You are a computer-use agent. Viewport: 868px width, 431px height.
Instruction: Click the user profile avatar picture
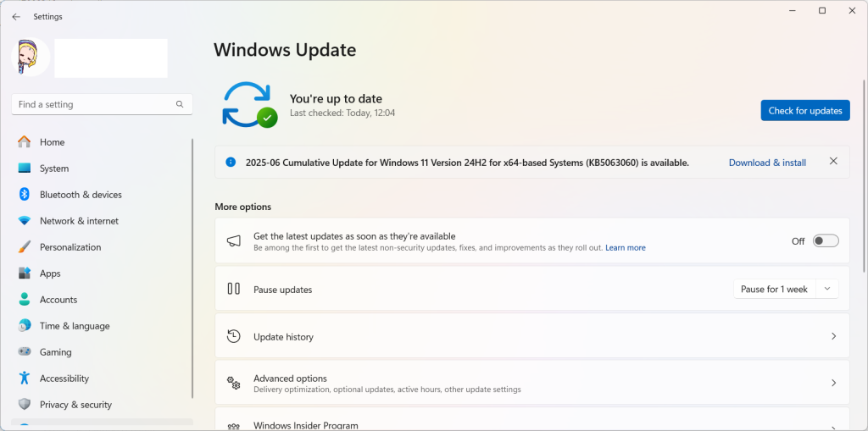click(31, 57)
